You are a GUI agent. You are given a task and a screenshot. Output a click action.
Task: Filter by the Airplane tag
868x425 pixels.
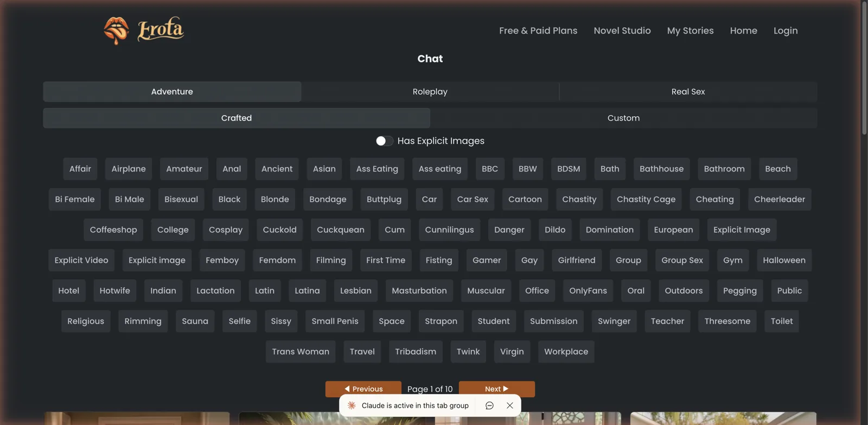click(x=129, y=169)
